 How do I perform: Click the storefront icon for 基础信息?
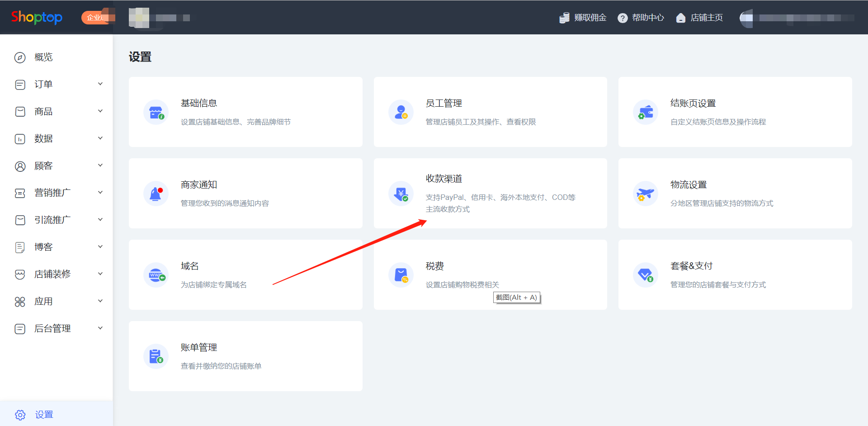156,112
